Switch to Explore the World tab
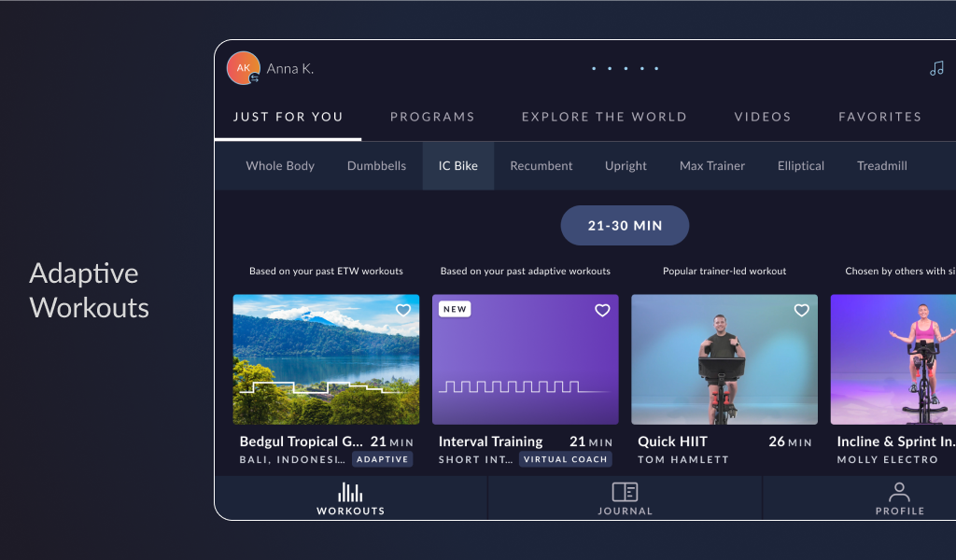The width and height of the screenshot is (956, 560). (604, 117)
